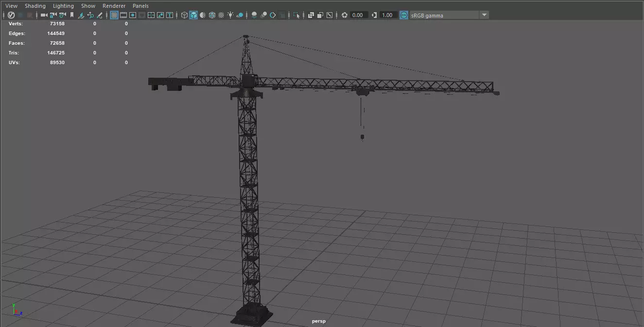
Task: Click the Image Plane icon
Action: pyautogui.click(x=81, y=15)
